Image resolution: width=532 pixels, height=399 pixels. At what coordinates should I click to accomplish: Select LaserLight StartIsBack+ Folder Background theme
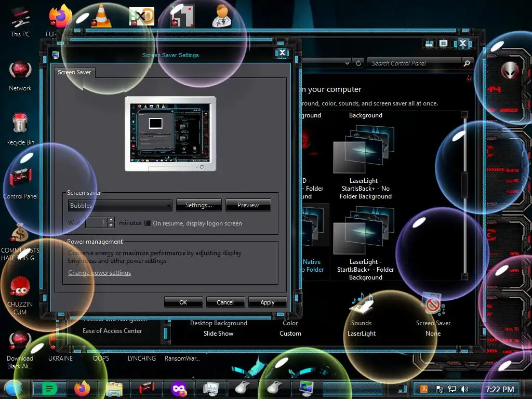pos(365,243)
